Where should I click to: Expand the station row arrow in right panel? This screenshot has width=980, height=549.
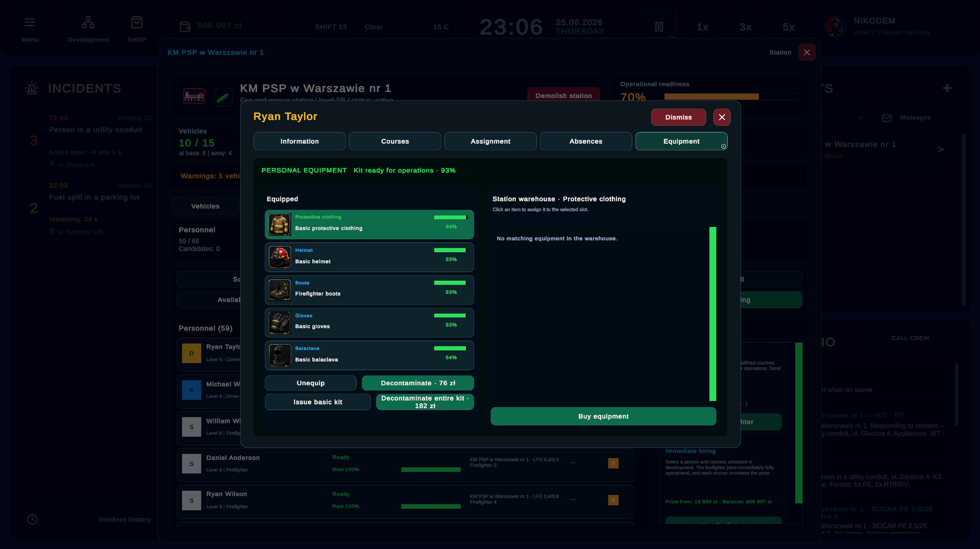click(x=940, y=149)
